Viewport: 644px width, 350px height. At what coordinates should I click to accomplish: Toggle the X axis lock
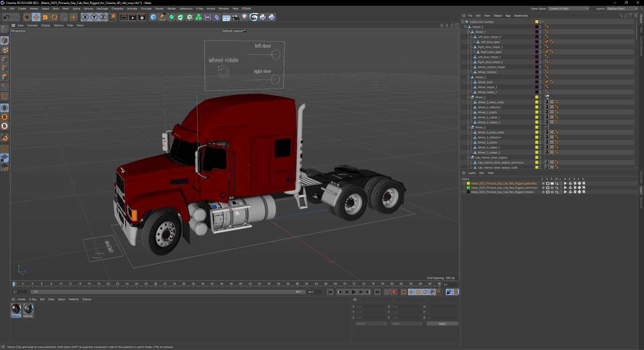tap(86, 17)
